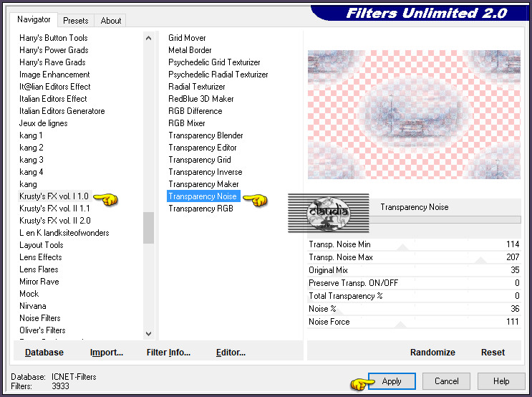Choose the RGB Difference filter
This screenshot has height=397, width=532.
[195, 111]
